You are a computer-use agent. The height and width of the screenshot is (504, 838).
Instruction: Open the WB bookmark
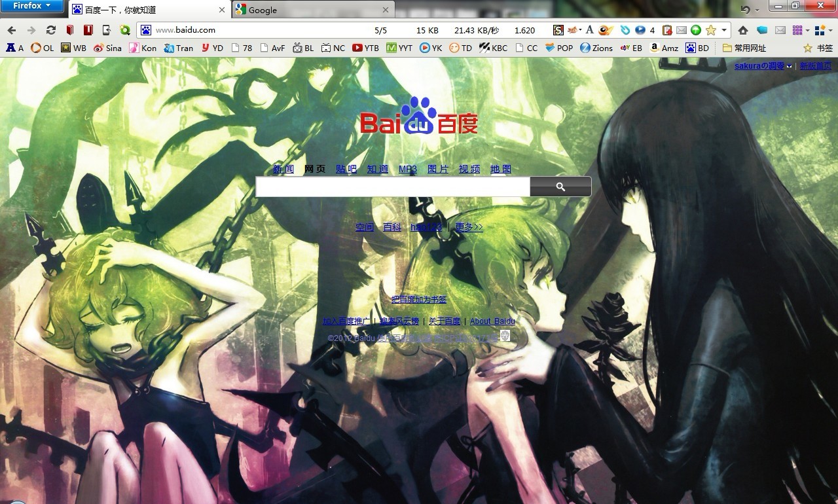click(73, 48)
